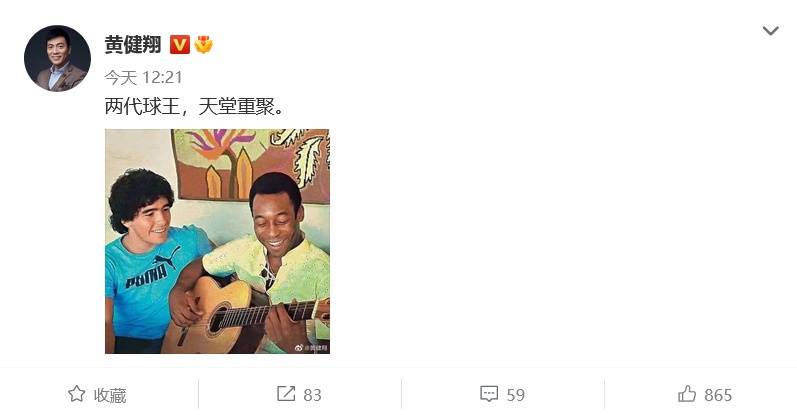Click the orange V verified badge

179,45
